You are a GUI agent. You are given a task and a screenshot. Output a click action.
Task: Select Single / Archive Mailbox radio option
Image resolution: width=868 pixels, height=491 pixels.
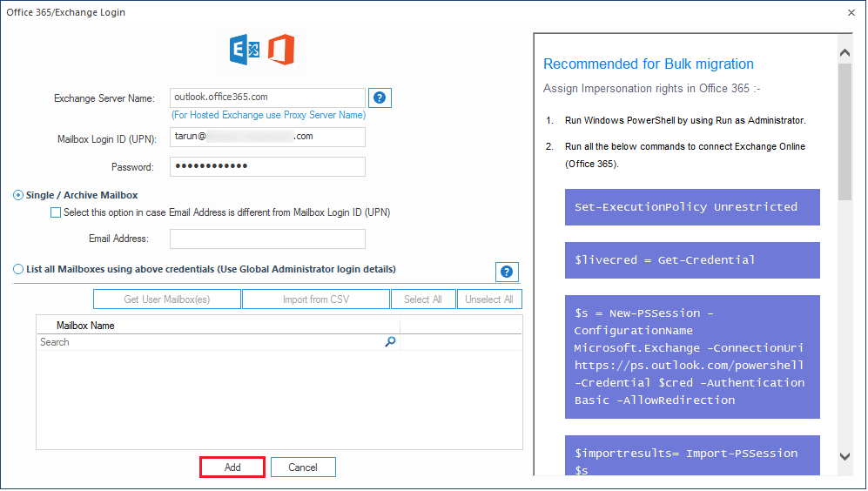click(18, 195)
